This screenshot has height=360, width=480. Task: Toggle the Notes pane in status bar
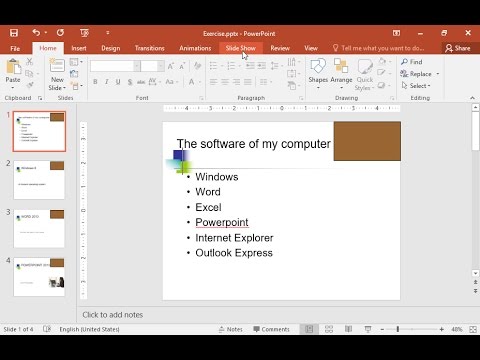231,329
